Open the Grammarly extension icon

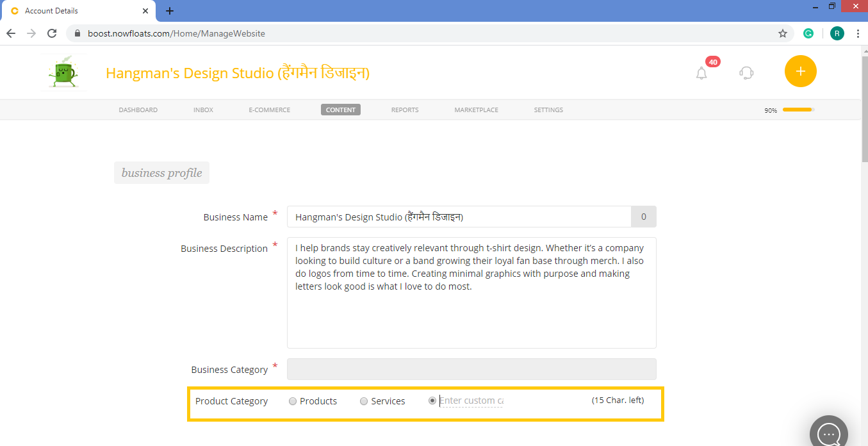pyautogui.click(x=808, y=33)
